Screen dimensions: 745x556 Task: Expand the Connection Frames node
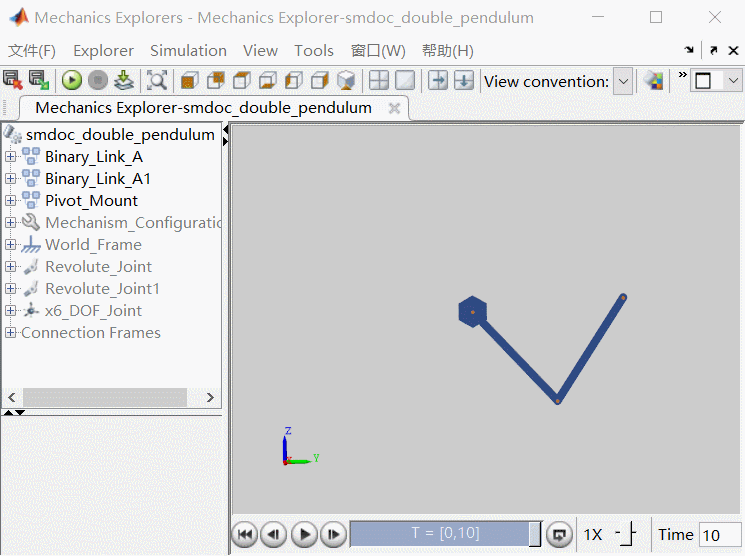pos(10,333)
